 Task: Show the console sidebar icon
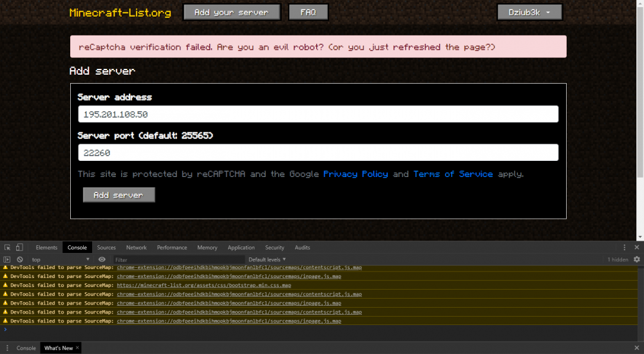[x=7, y=259]
